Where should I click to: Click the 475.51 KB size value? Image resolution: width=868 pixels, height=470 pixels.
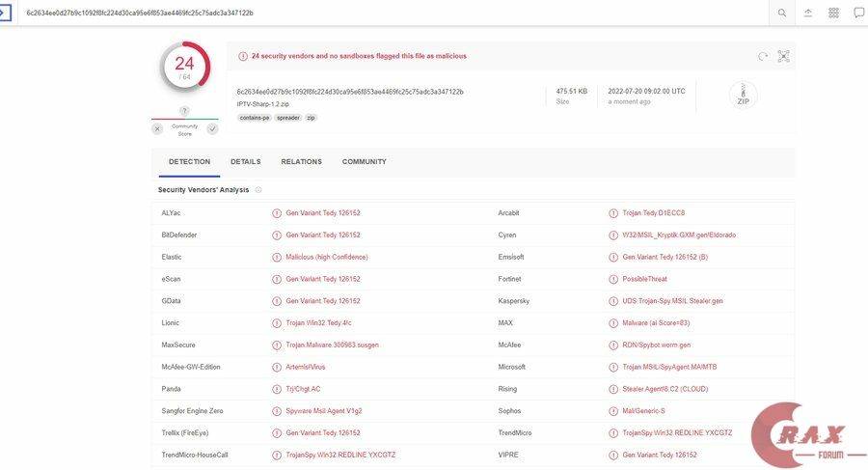[572, 91]
